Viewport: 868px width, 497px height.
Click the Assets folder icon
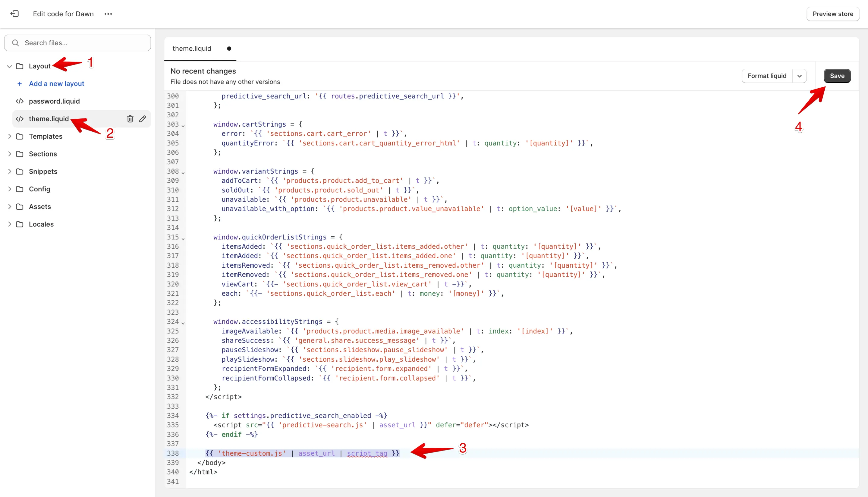tap(20, 206)
